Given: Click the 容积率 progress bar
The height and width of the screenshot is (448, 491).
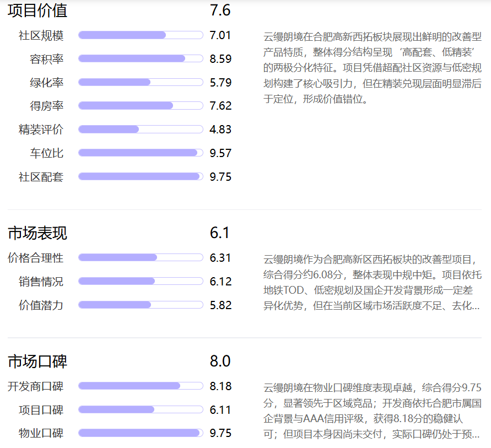Looking at the screenshot, I should point(141,58).
